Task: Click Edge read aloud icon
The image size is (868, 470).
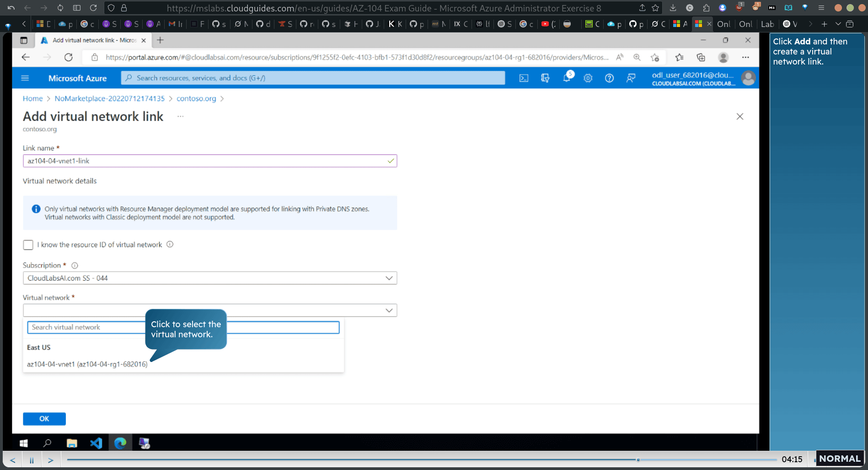Action: coord(620,57)
